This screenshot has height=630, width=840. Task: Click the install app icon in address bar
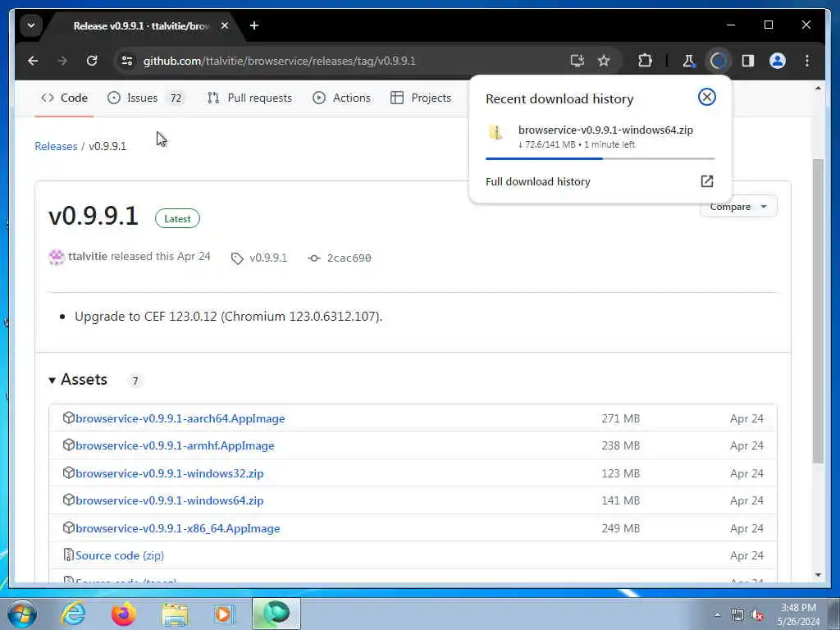click(577, 61)
